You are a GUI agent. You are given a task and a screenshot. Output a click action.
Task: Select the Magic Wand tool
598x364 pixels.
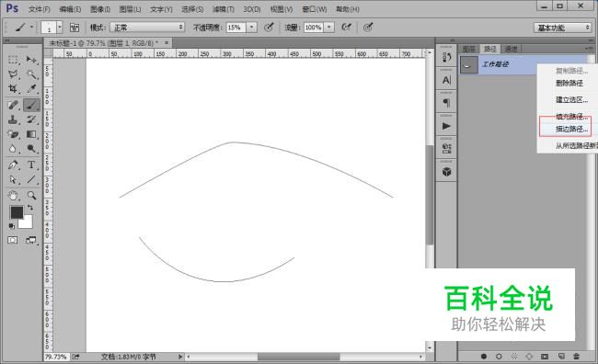pyautogui.click(x=31, y=74)
